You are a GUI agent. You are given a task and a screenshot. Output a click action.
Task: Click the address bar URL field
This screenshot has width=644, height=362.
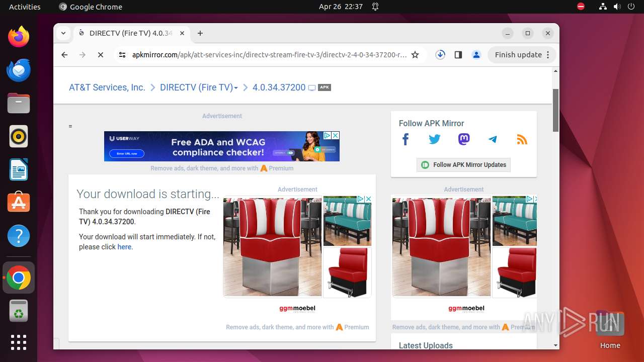(x=269, y=55)
